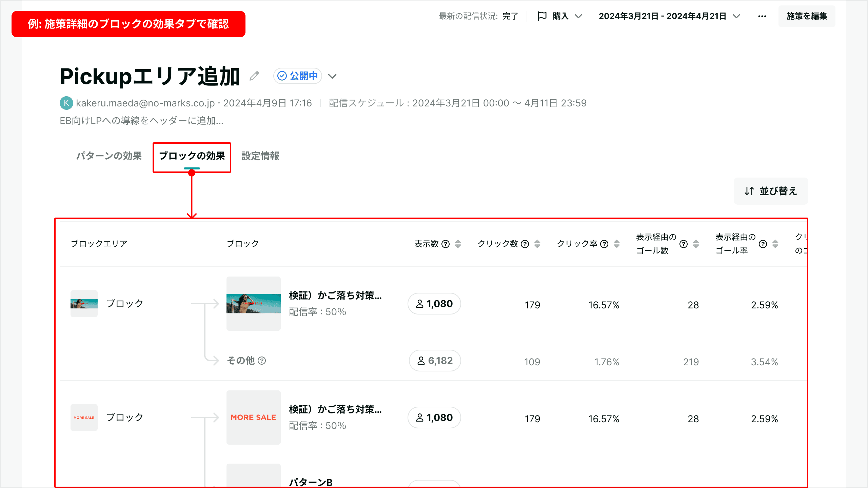The height and width of the screenshot is (488, 868).
Task: Click the help icon next to クリック数
Action: click(x=525, y=244)
